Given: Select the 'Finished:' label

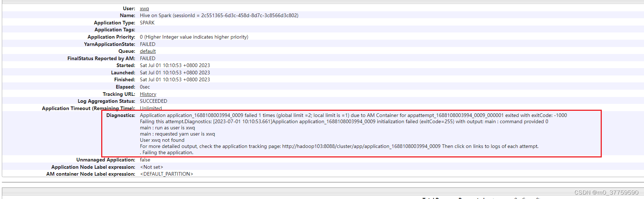Looking at the screenshot, I should 125,80.
